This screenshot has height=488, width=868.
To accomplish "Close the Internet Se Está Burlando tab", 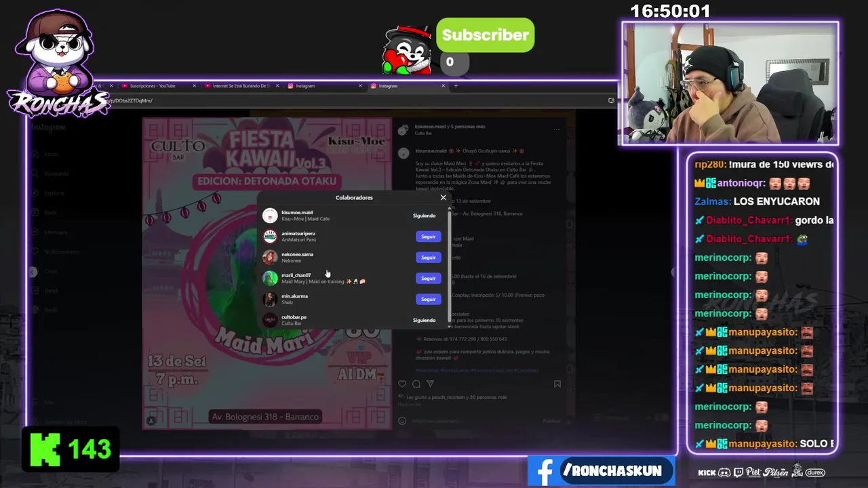I will point(277,86).
